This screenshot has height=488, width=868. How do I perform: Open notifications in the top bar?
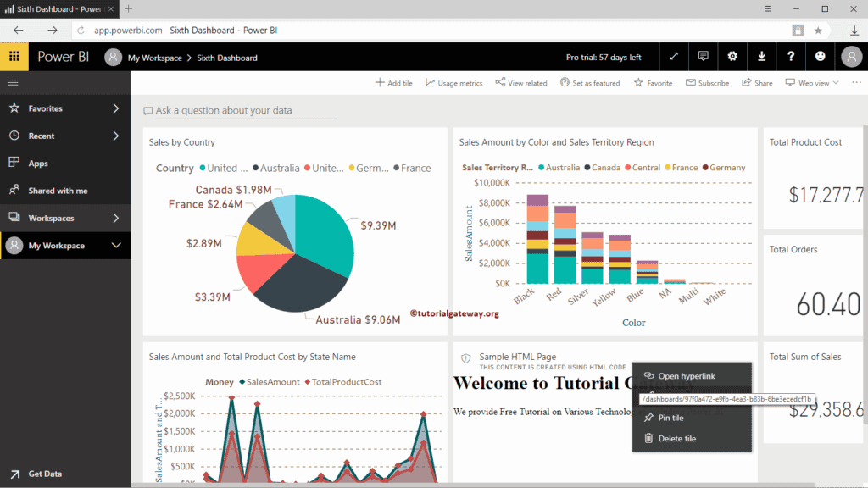coord(703,57)
